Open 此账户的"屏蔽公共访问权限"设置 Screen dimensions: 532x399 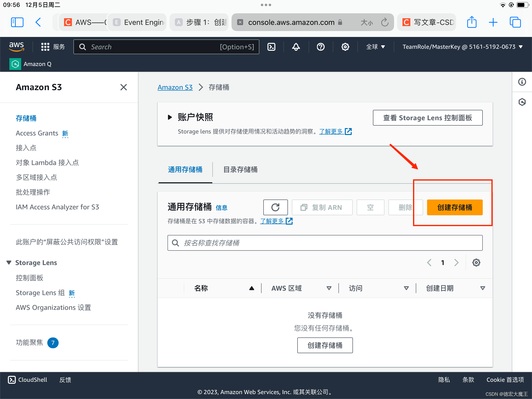point(67,242)
